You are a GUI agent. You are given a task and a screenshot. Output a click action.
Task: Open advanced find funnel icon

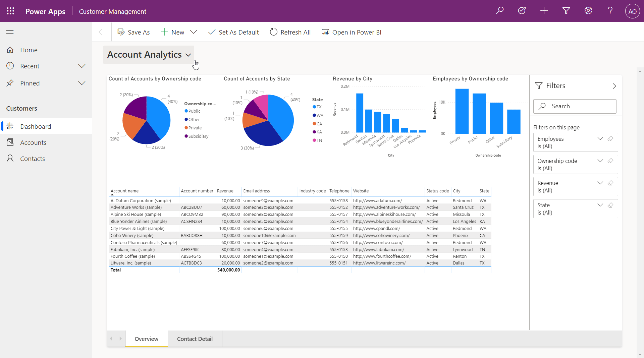click(x=566, y=11)
